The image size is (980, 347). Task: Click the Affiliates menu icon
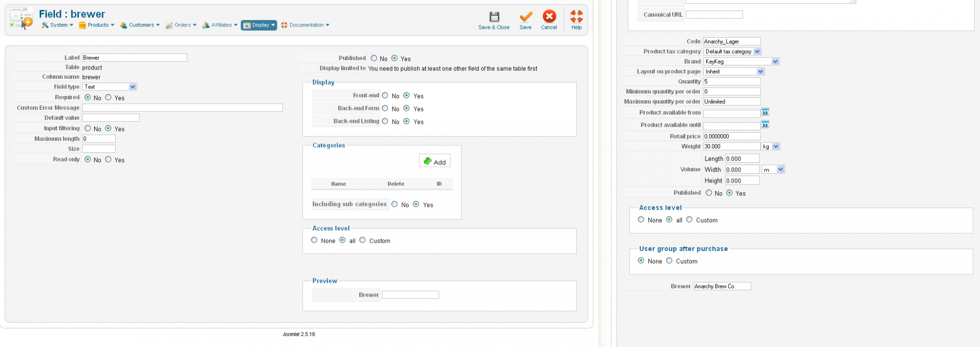206,25
